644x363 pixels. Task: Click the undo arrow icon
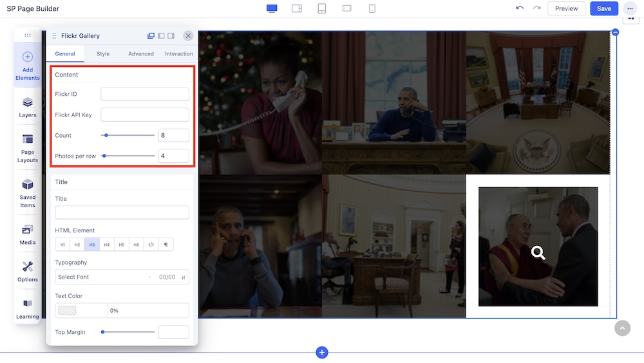[x=520, y=8]
